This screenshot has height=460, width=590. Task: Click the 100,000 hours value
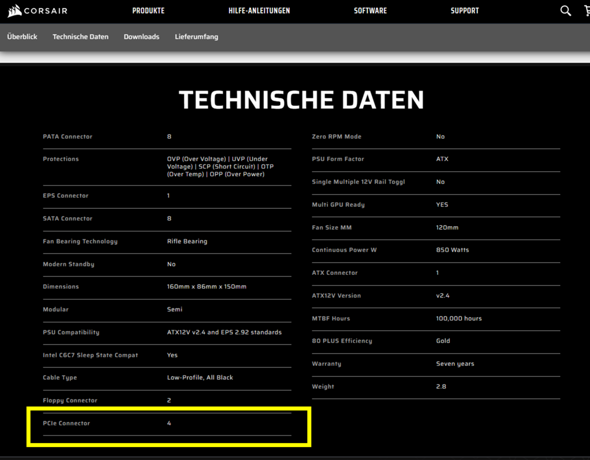(x=459, y=319)
